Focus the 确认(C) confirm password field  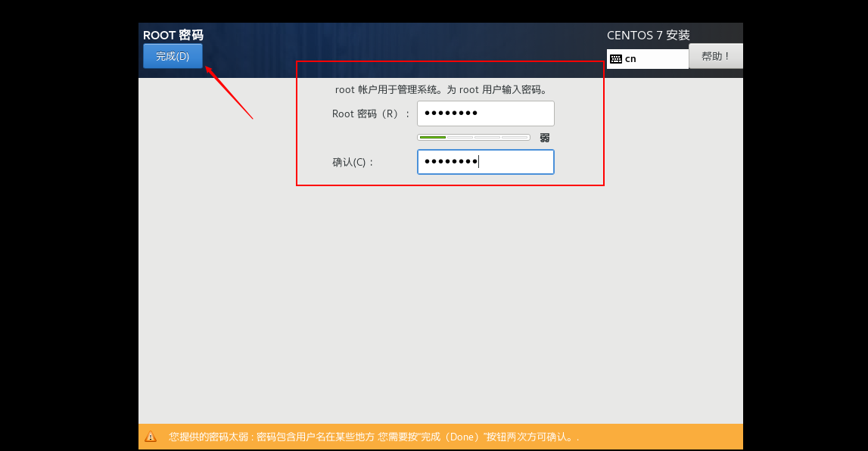pyautogui.click(x=486, y=162)
